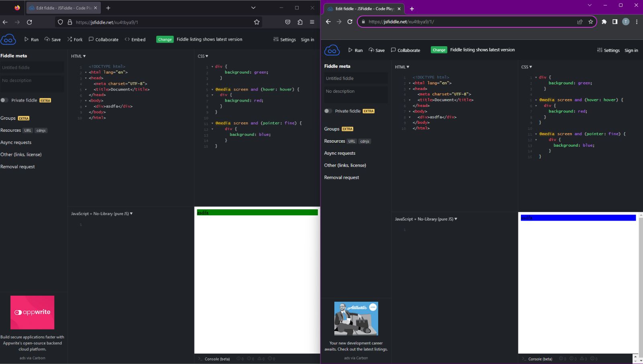Click the green Change badge in Chrome window
Screen dimensions: 643x364
(439, 50)
